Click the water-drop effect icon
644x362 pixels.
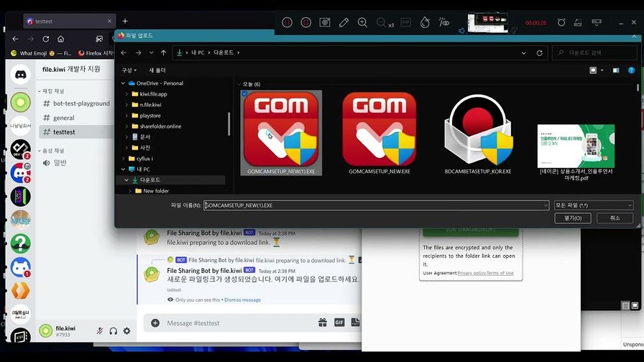[425, 22]
